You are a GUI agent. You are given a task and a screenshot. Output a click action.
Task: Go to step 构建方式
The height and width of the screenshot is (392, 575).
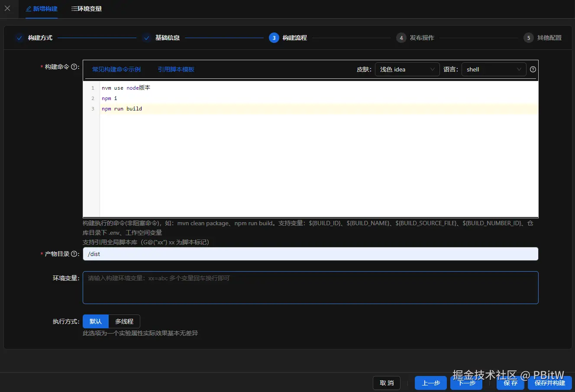click(x=34, y=38)
